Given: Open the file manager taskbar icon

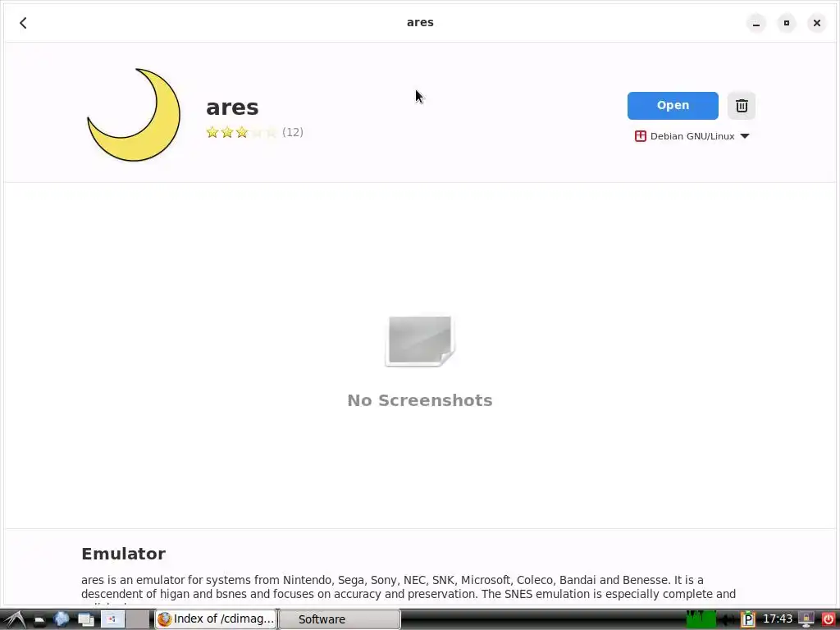Looking at the screenshot, I should (39, 620).
